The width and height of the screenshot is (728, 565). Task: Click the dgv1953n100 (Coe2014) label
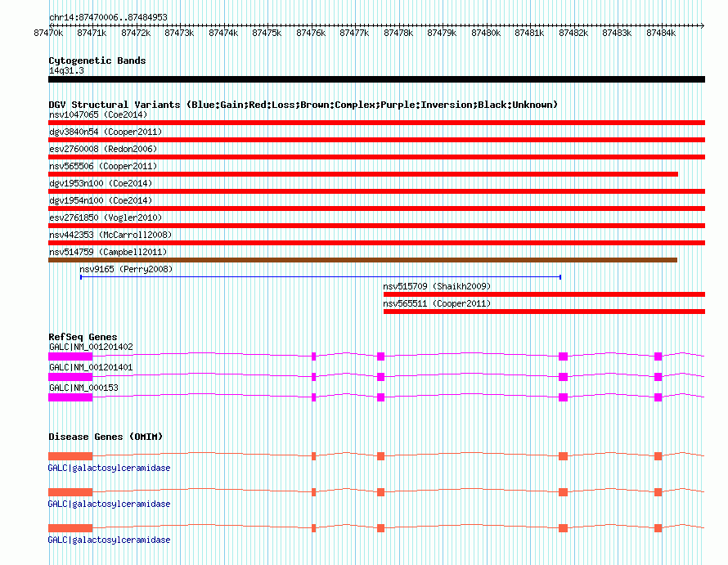pyautogui.click(x=101, y=183)
